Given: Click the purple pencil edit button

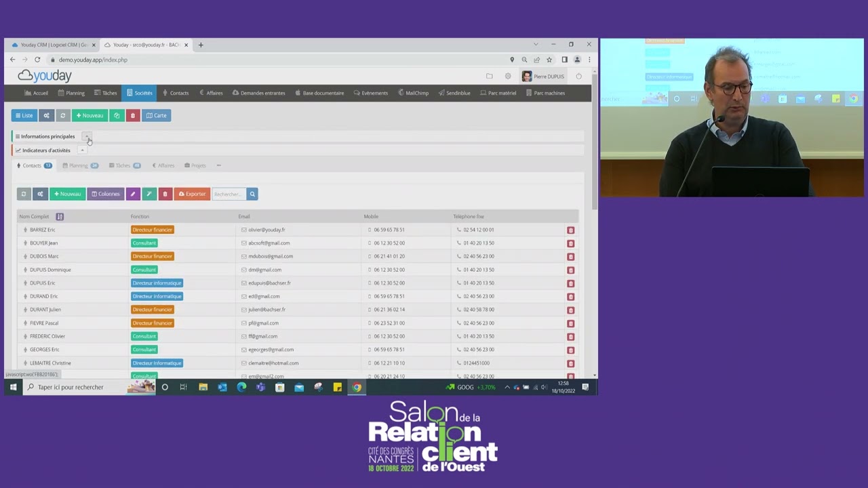Looking at the screenshot, I should pyautogui.click(x=133, y=194).
